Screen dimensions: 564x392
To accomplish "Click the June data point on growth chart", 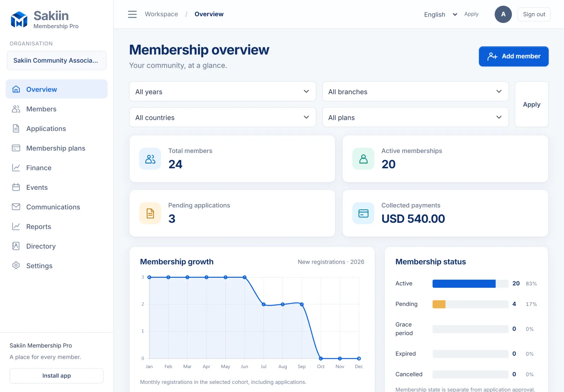I will click(x=245, y=277).
